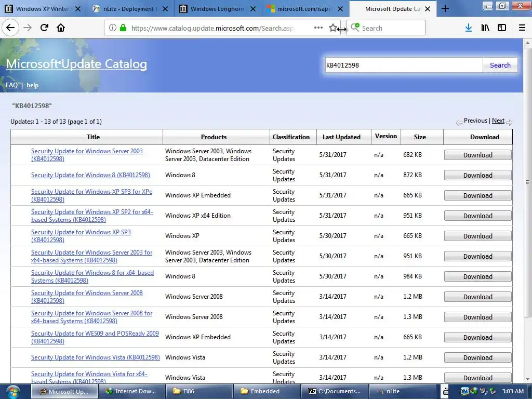The width and height of the screenshot is (532, 399).
Task: Click the green secure padlock icon
Action: [x=123, y=28]
